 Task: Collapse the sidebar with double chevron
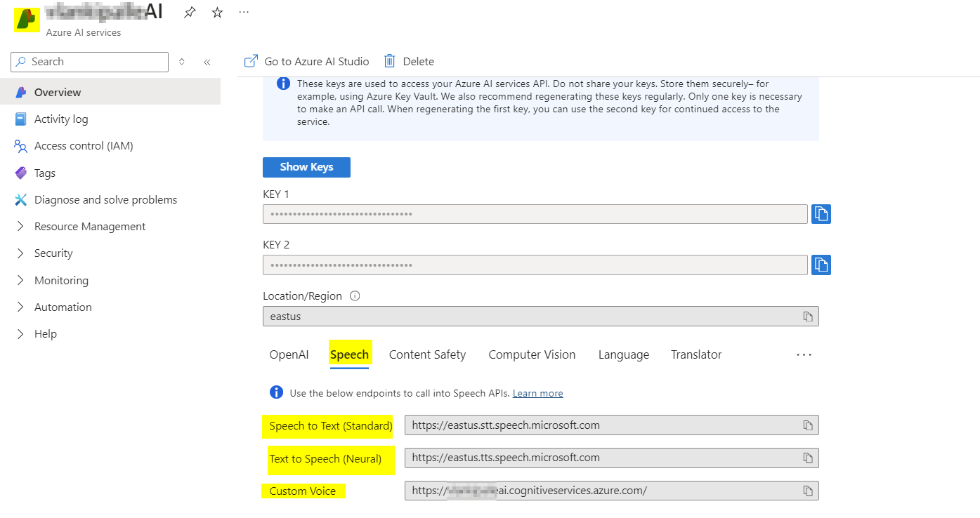[x=207, y=62]
